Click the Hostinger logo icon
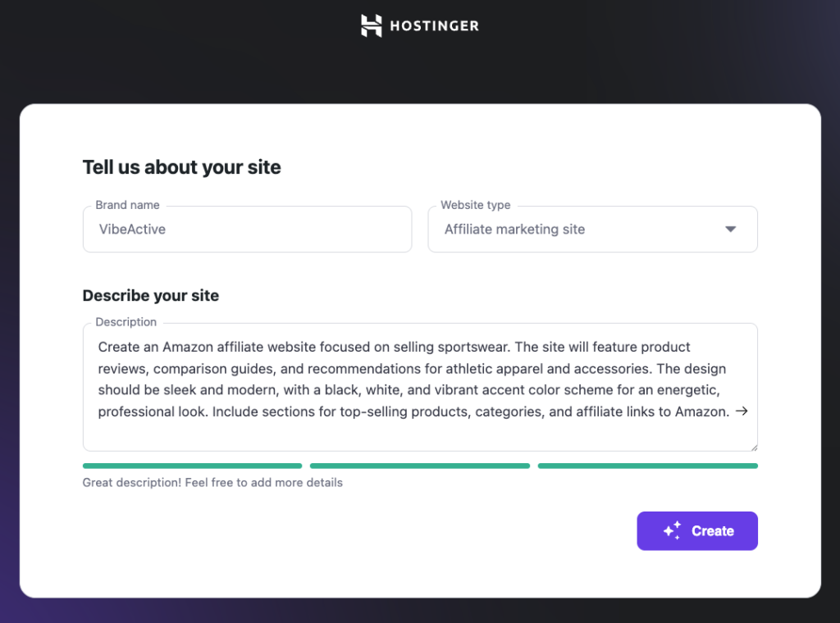 click(x=370, y=25)
